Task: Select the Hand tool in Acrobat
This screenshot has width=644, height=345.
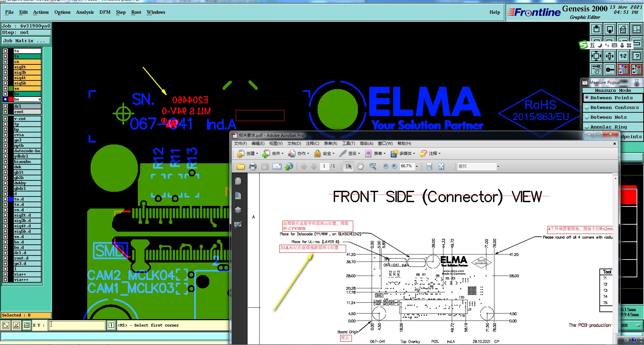Action: pos(360,166)
